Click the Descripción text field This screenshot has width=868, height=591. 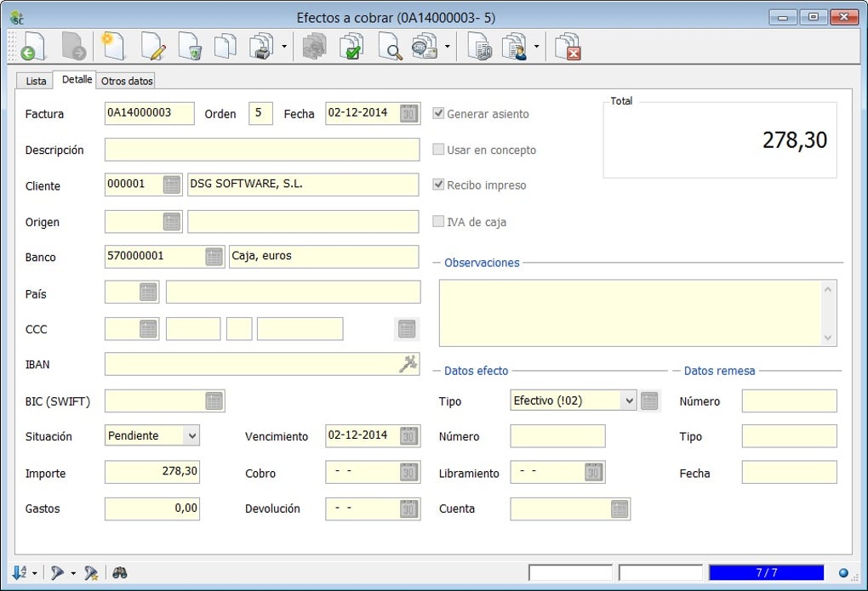point(262,150)
